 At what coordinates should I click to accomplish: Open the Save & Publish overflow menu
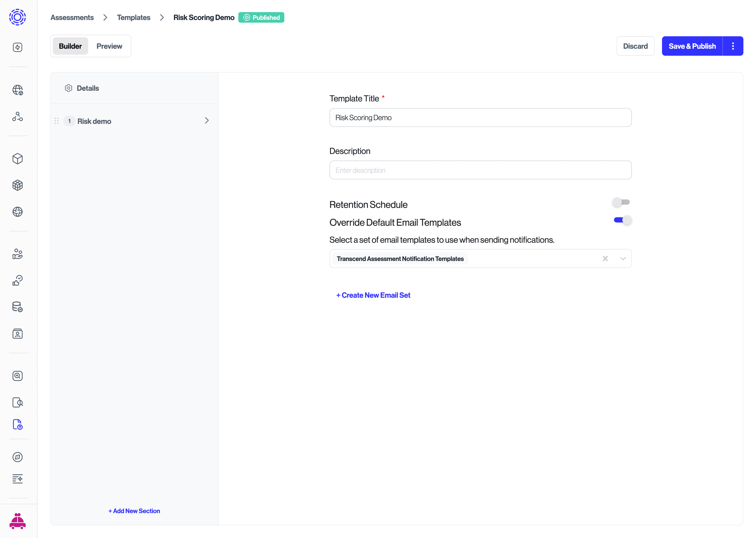pyautogui.click(x=733, y=46)
